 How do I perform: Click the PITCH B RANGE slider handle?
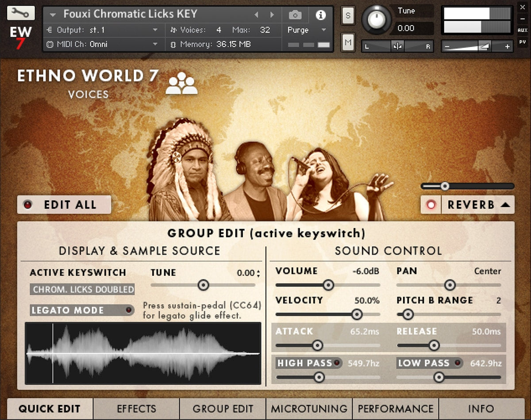(x=408, y=314)
